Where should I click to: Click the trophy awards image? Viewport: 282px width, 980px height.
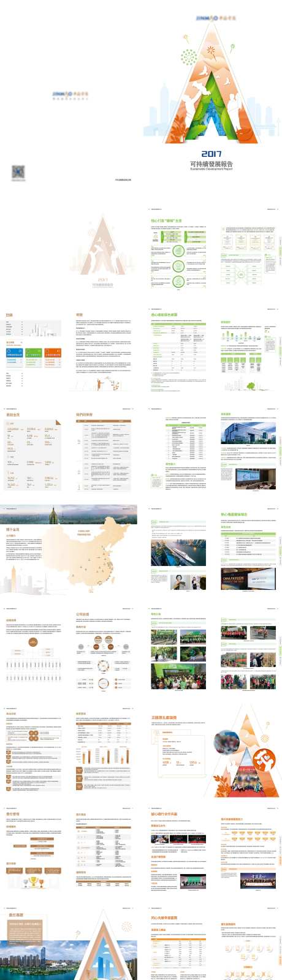pyautogui.click(x=34, y=883)
